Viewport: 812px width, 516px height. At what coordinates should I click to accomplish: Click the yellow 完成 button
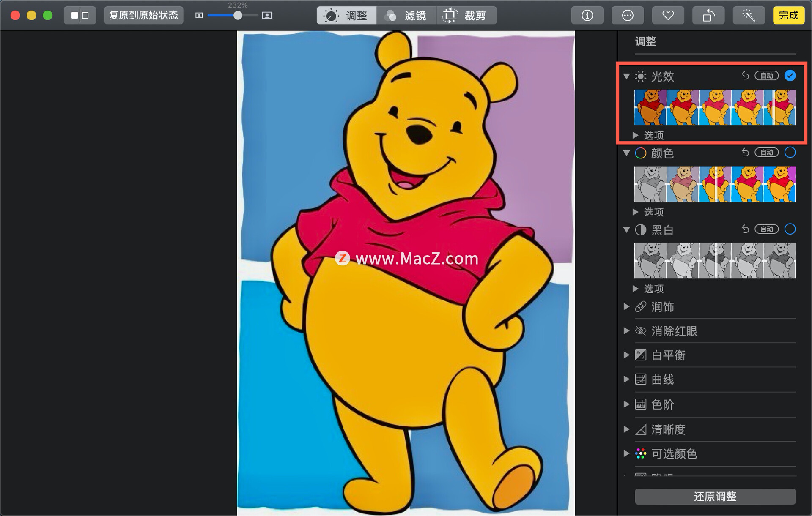click(x=788, y=16)
